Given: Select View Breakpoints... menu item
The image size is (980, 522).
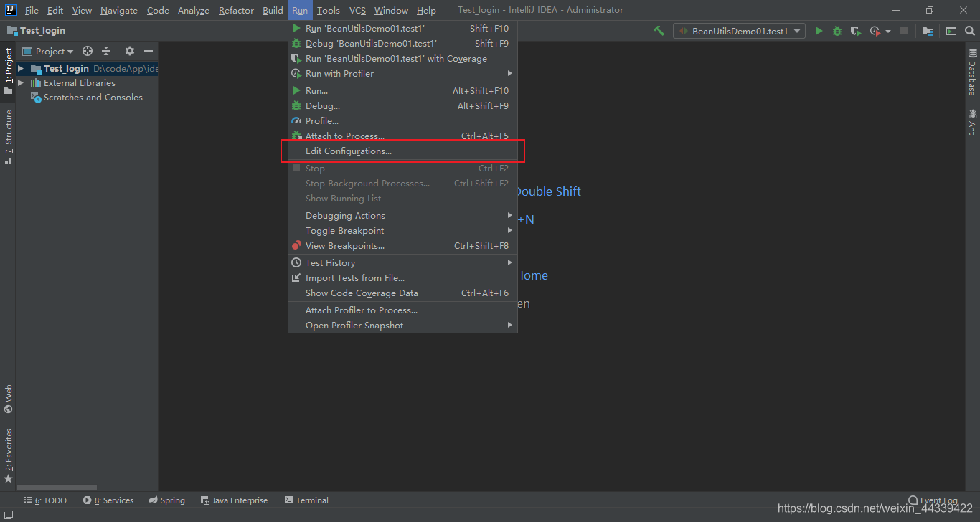Looking at the screenshot, I should tap(402, 246).
